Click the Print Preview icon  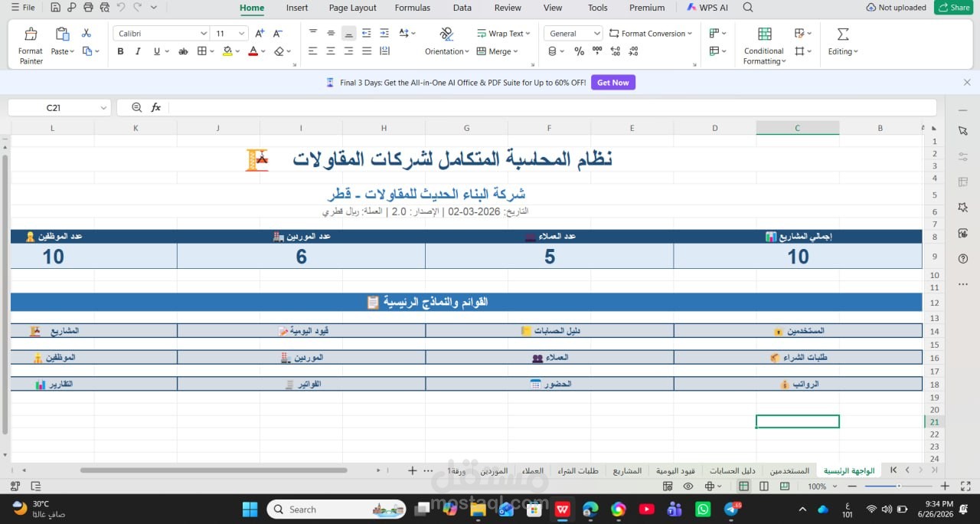[104, 8]
